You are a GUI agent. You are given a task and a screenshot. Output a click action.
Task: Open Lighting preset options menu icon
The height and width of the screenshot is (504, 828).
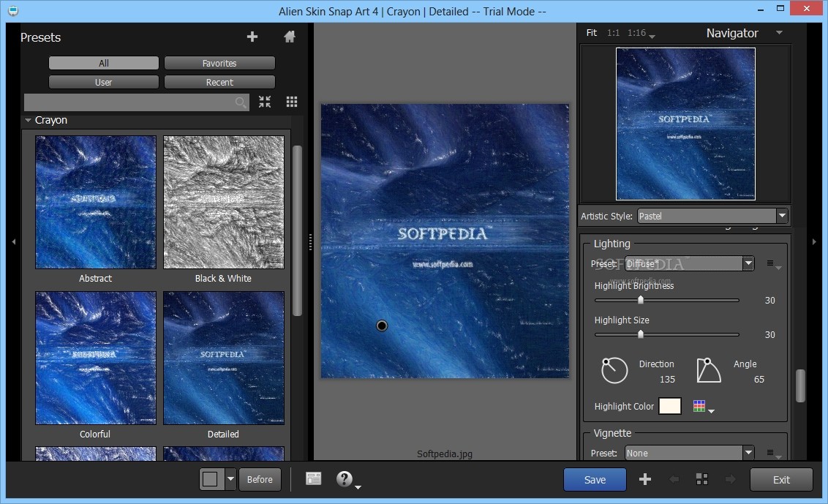tap(773, 263)
